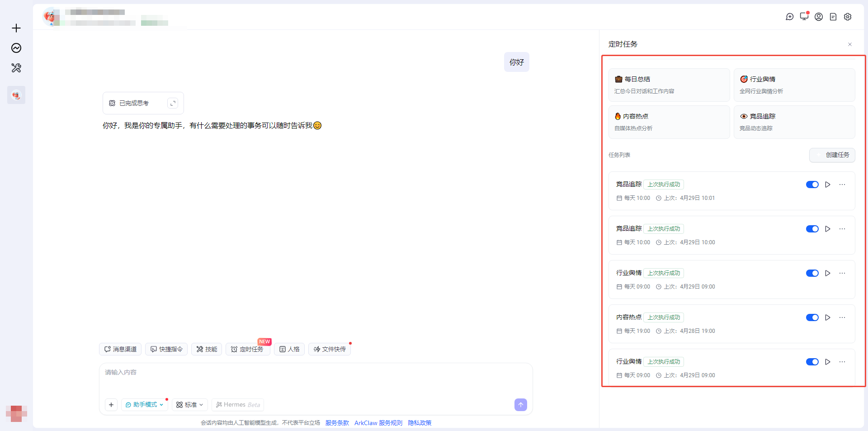Viewport: 868px width, 431px height.
Task: Click the 已完成思考 label
Action: tap(134, 103)
